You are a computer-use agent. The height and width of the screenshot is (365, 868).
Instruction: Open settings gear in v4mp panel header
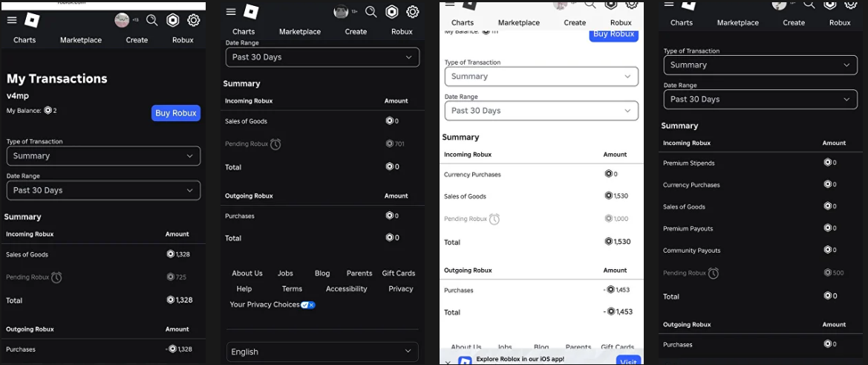[x=193, y=21]
